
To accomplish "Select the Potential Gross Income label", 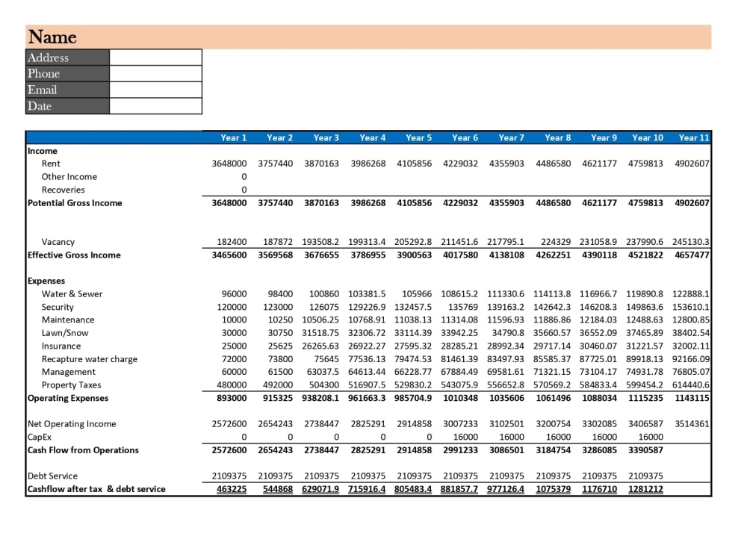I will coord(75,203).
